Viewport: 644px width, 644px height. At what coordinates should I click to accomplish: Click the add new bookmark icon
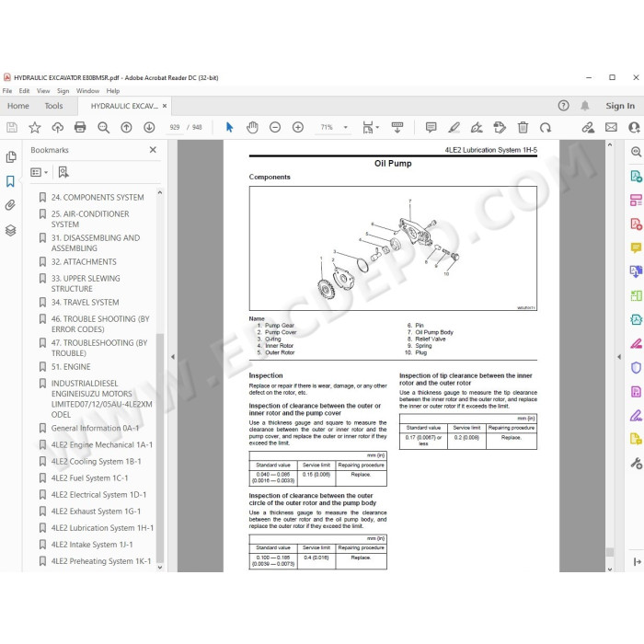tap(63, 172)
